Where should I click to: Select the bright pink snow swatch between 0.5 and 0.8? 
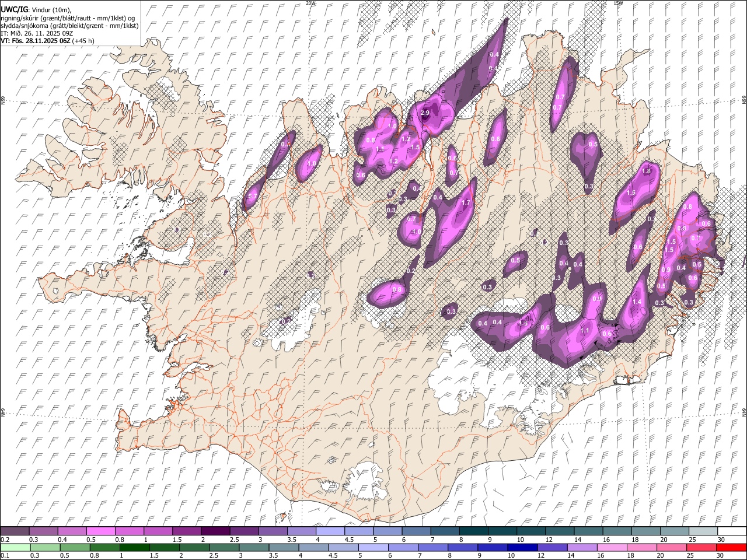pos(101,531)
